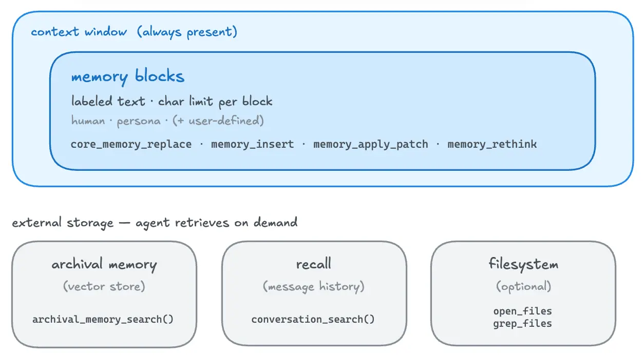Click the open_files label
The height and width of the screenshot is (355, 644).
tap(523, 311)
